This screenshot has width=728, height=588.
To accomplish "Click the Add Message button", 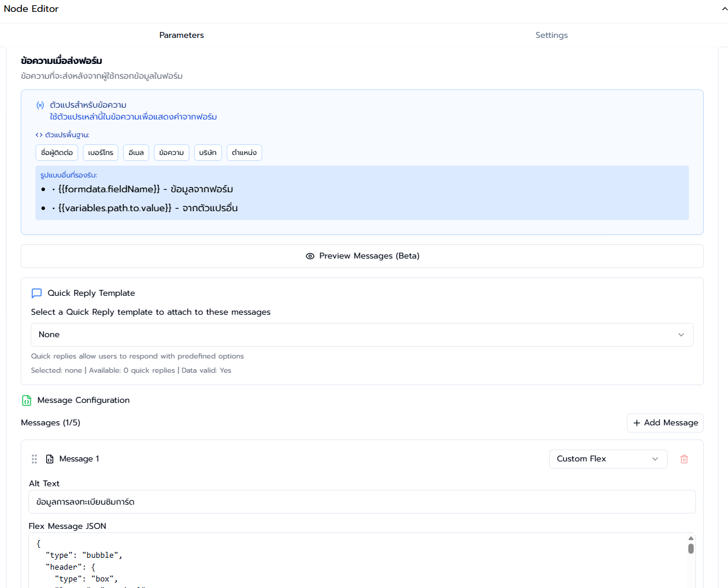I will tap(665, 422).
